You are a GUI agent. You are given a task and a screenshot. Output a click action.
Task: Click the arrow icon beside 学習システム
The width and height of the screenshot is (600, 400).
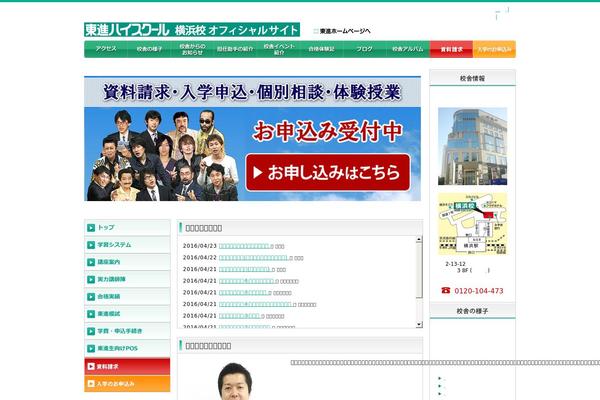pyautogui.click(x=91, y=245)
